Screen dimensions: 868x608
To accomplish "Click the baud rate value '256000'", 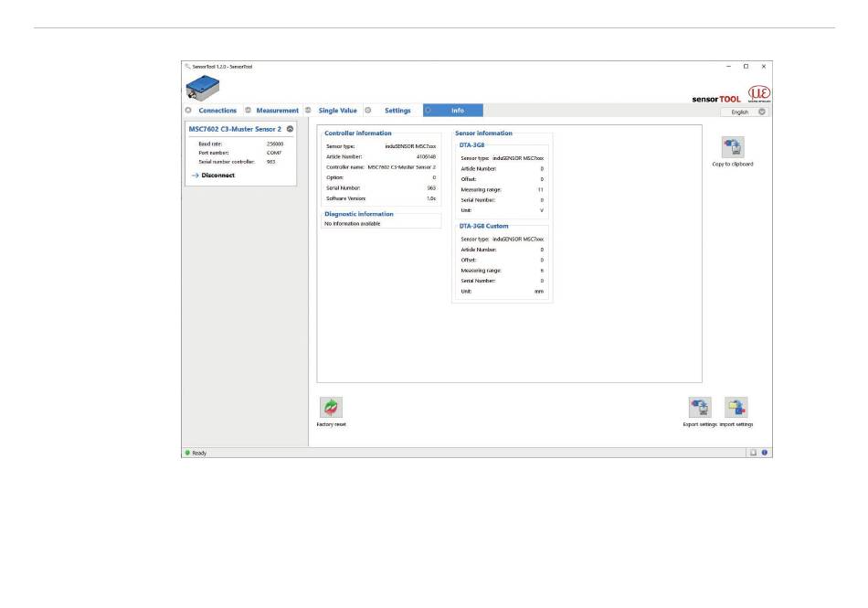I will pos(275,144).
